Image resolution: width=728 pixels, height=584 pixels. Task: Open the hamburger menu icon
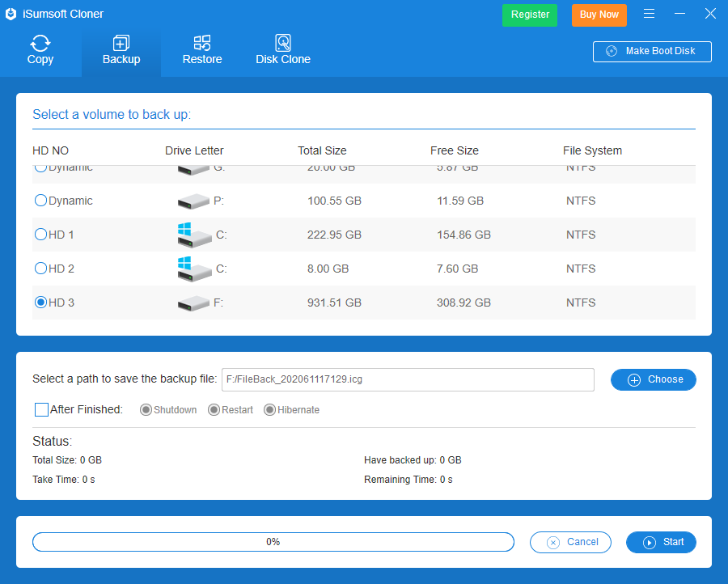pos(649,14)
